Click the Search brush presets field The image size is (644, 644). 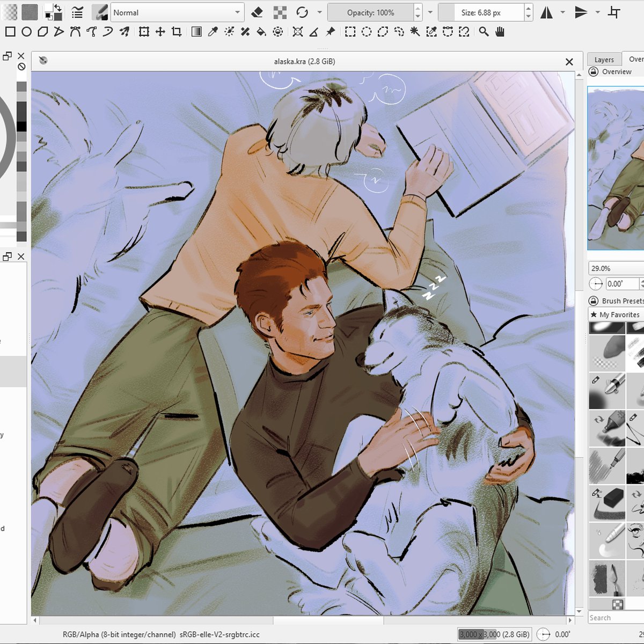tap(616, 618)
